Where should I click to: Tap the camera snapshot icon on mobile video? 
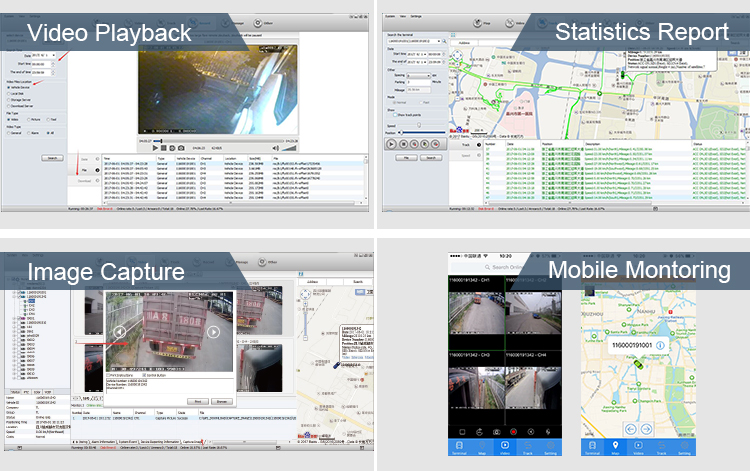click(x=496, y=432)
